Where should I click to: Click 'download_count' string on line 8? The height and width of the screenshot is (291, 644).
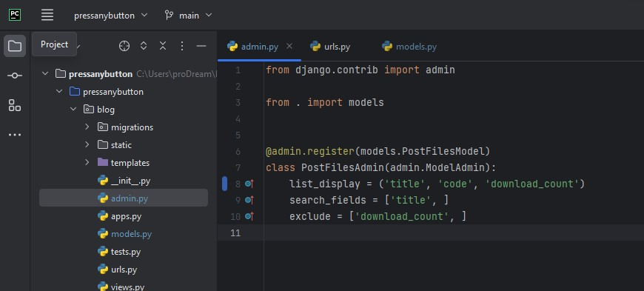point(532,184)
